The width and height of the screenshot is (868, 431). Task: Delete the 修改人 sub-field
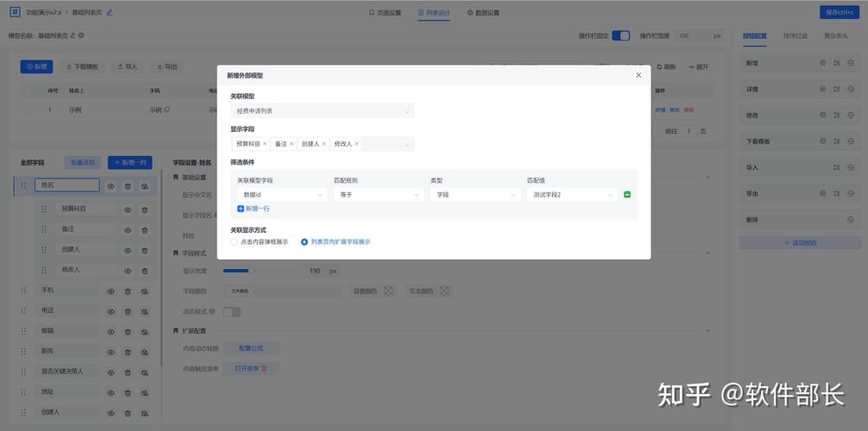145,271
